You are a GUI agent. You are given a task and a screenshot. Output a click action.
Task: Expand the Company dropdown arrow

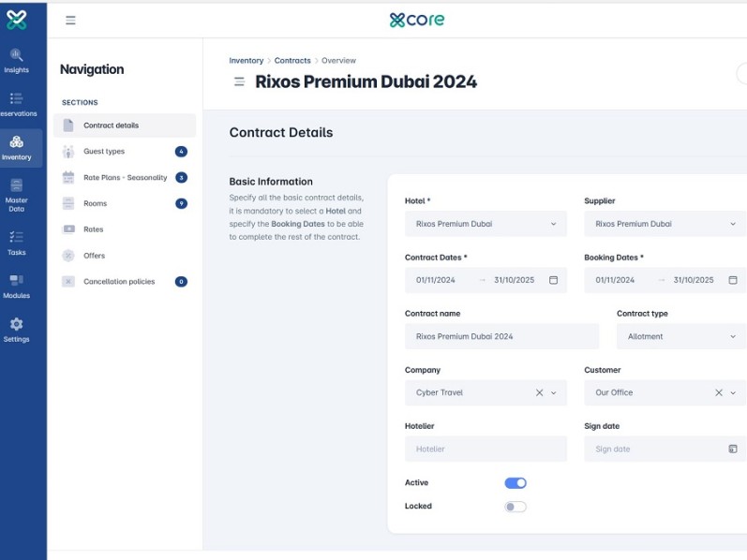click(554, 393)
